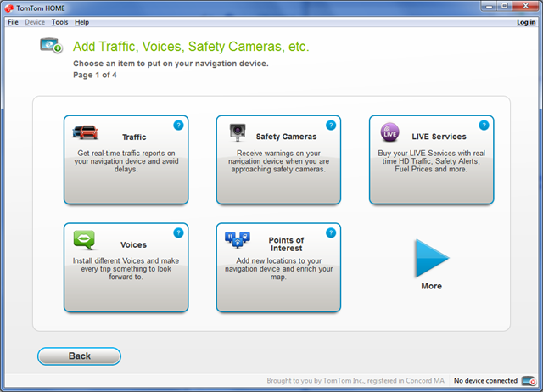Click the 'No device connected' status text
543x392 pixels.
click(x=485, y=381)
